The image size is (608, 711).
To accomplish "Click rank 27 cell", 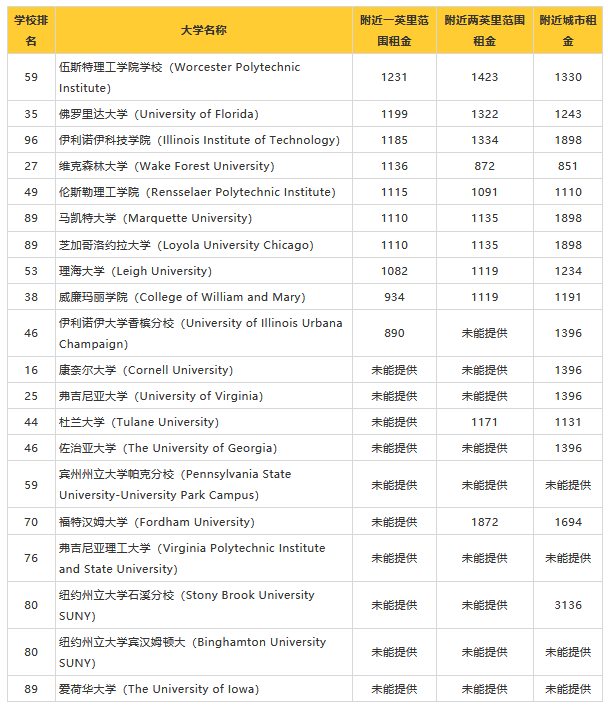I will coord(31,166).
